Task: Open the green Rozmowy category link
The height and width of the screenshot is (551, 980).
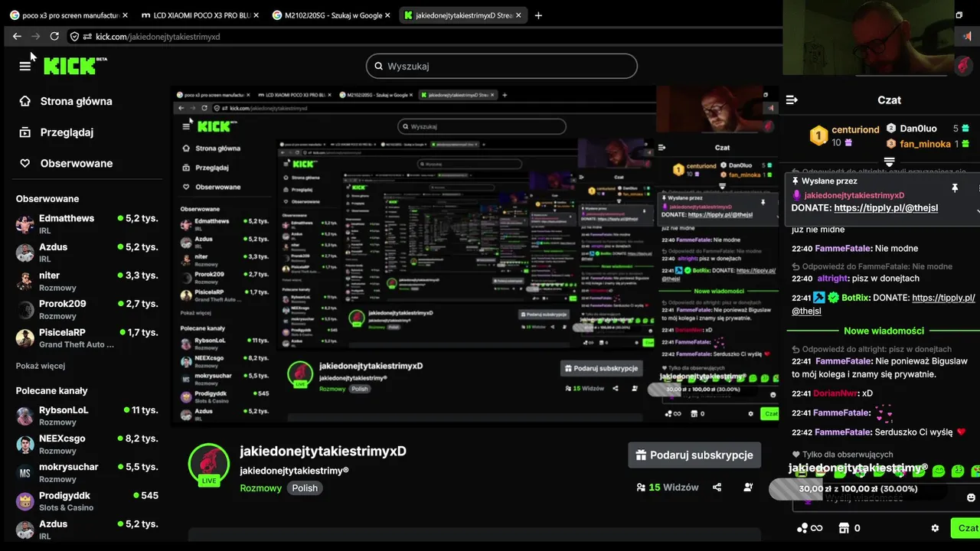Action: (x=260, y=488)
